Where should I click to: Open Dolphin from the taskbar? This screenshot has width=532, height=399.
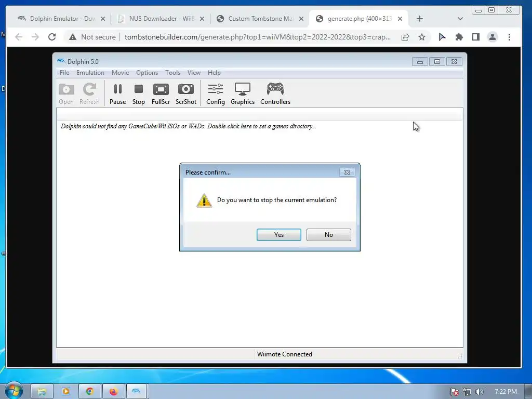pyautogui.click(x=136, y=392)
